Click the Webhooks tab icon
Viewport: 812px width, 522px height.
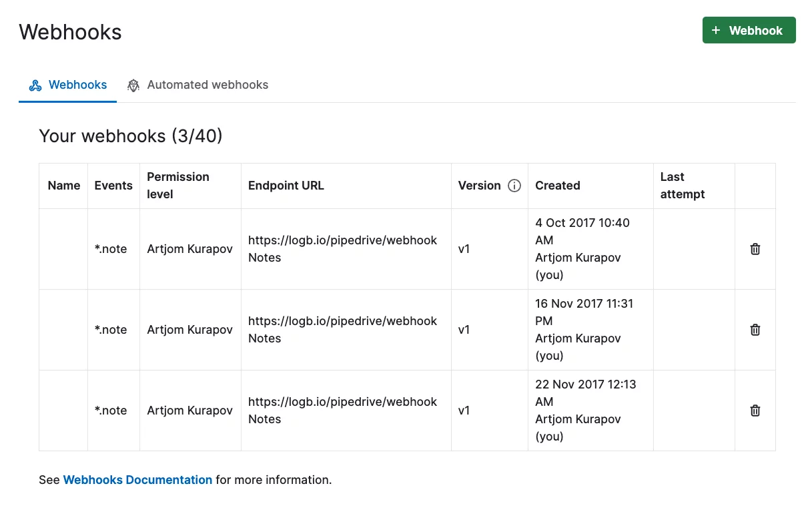[x=35, y=85]
